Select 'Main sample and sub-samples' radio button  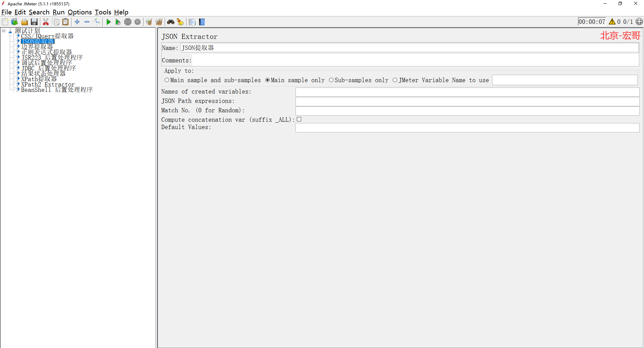(167, 80)
